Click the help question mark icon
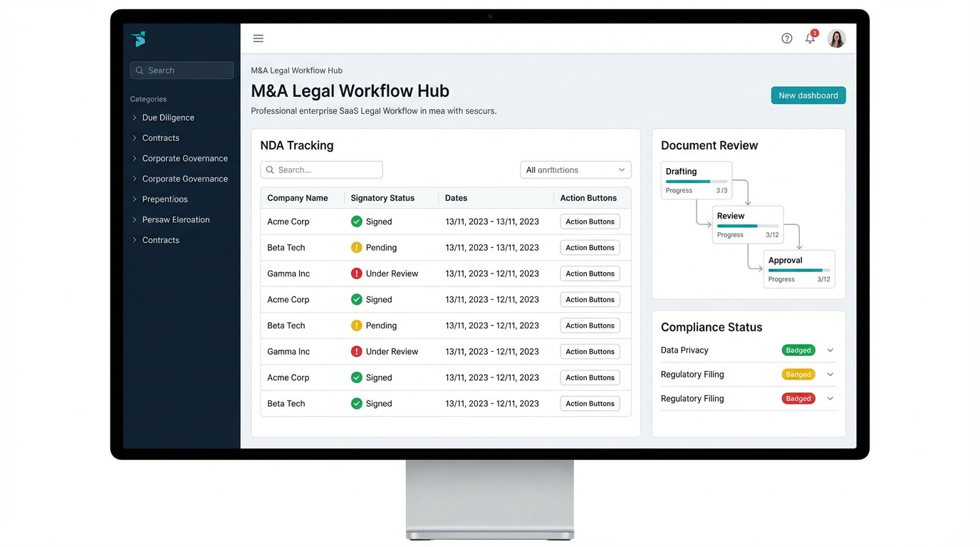This screenshot has height=547, width=980. click(x=786, y=38)
